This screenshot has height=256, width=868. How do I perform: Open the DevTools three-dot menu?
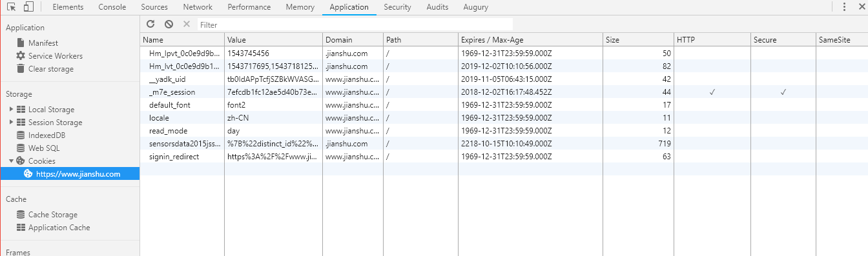pyautogui.click(x=844, y=7)
